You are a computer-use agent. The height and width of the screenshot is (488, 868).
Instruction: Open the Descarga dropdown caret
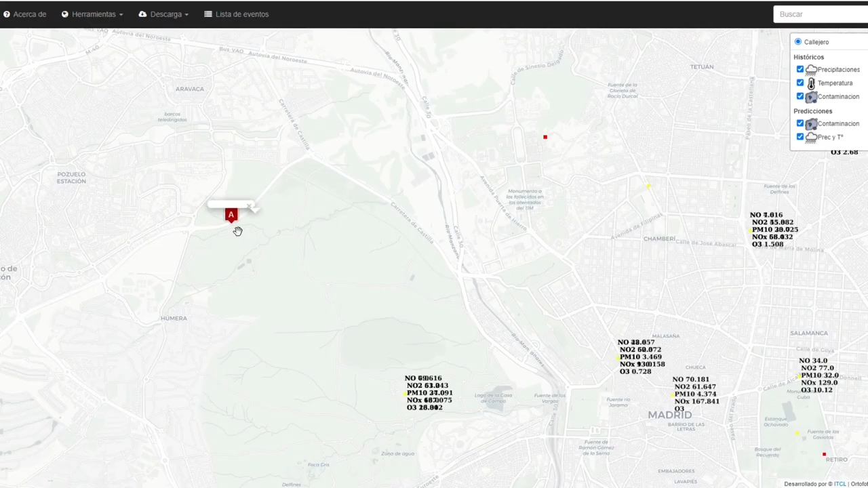pos(186,14)
